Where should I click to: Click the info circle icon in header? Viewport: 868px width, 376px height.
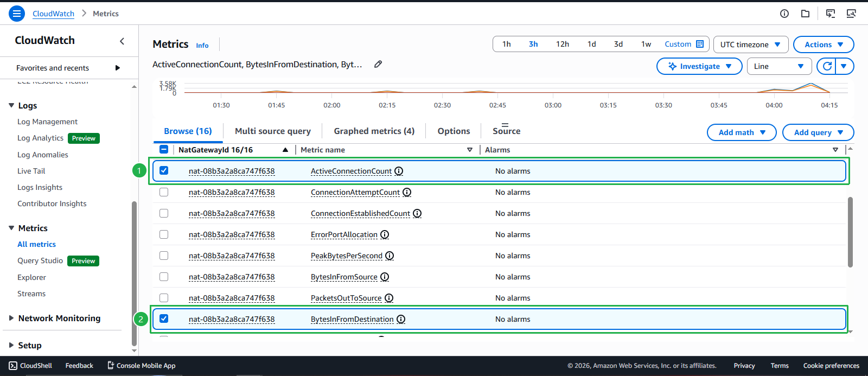point(784,14)
